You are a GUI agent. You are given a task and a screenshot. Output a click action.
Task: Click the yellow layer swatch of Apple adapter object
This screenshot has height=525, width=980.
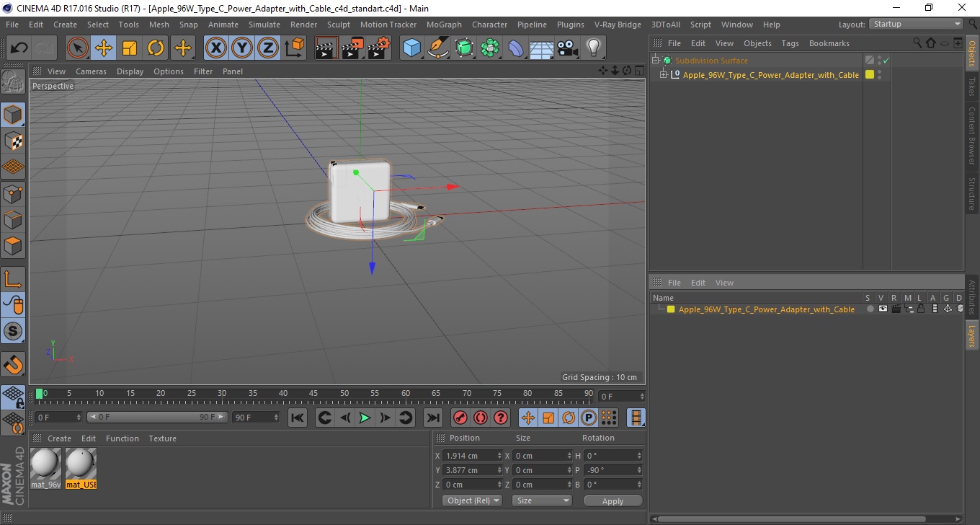coord(870,75)
